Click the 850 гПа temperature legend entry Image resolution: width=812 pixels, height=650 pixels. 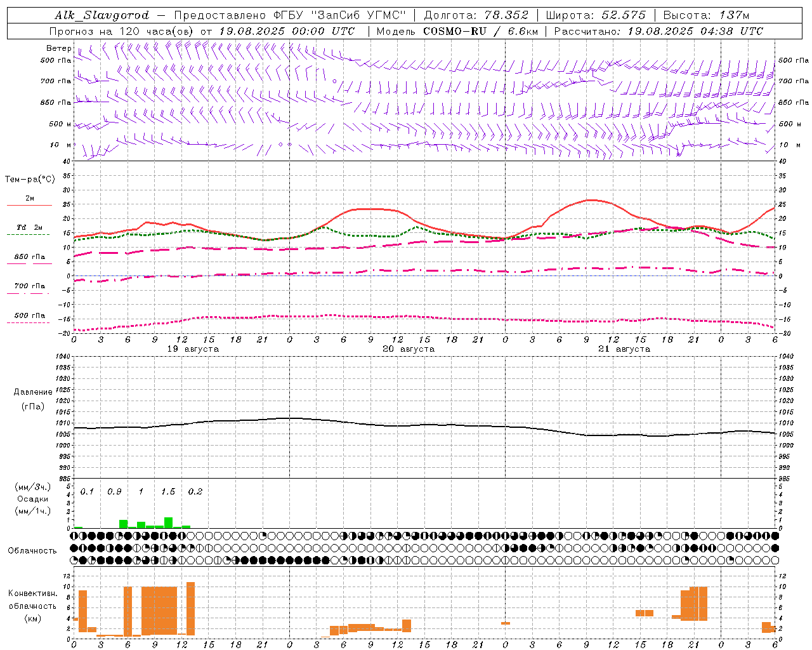(29, 257)
